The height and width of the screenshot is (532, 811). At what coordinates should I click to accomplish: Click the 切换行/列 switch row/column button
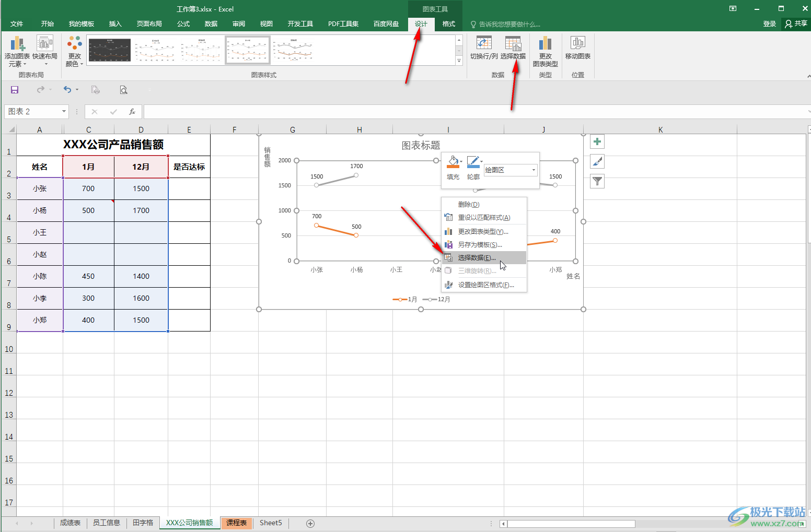[484, 48]
